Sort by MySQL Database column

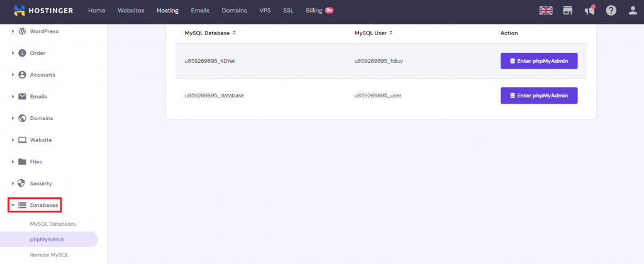235,33
